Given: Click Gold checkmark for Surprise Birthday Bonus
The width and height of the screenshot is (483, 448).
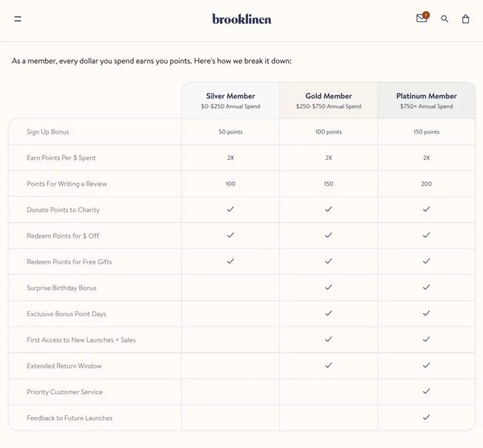Looking at the screenshot, I should click(328, 287).
